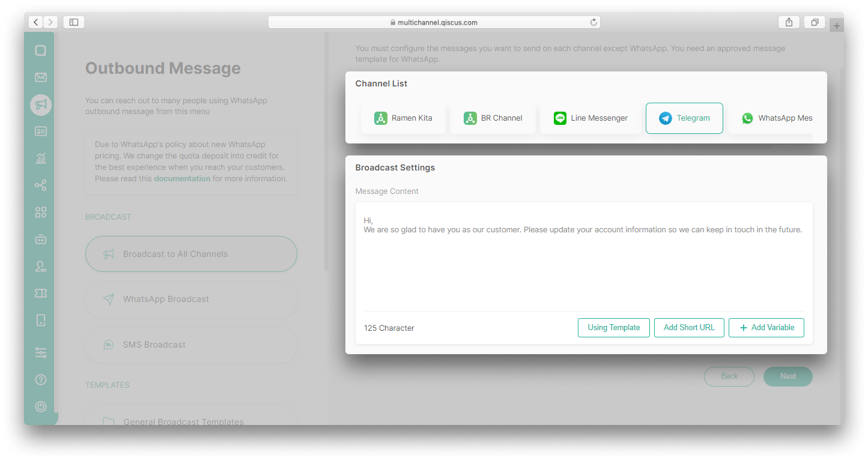868x461 pixels.
Task: Click the envelope mail icon in sidebar
Action: [x=41, y=77]
